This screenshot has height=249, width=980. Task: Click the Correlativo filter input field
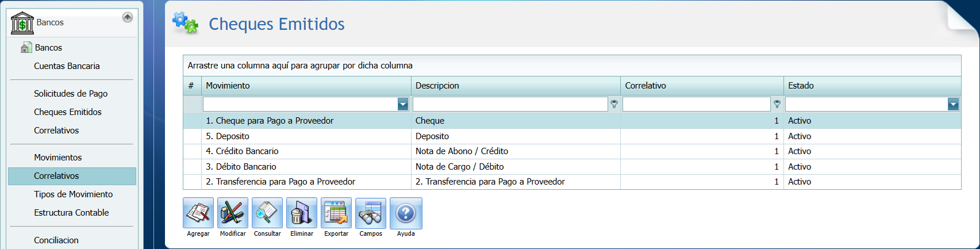point(697,104)
